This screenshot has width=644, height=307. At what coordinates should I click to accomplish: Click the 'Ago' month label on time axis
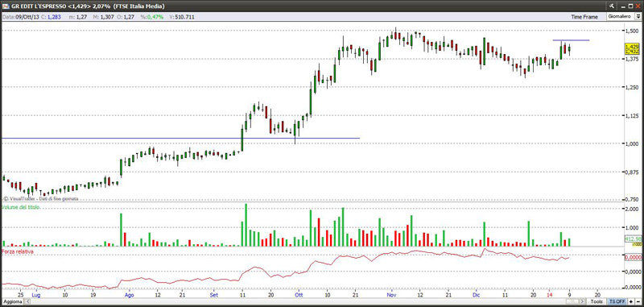129,295
